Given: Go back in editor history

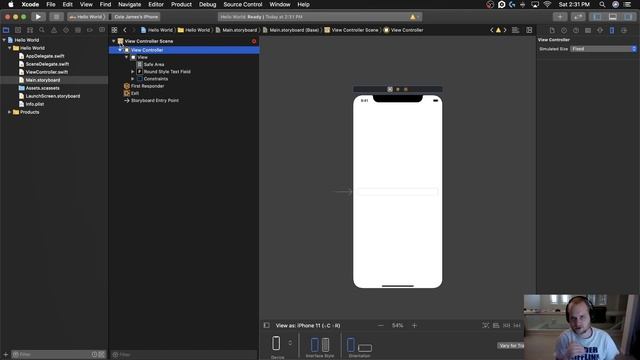Looking at the screenshot, I should (x=125, y=30).
